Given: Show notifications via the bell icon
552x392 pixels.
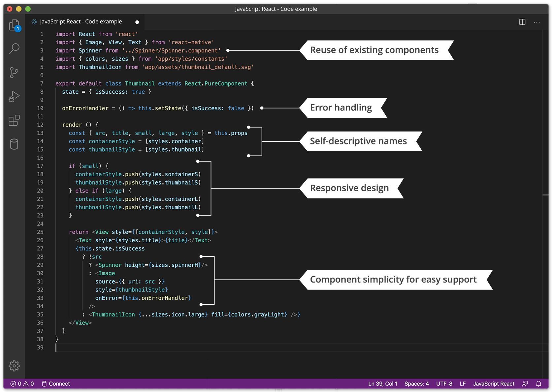Looking at the screenshot, I should [538, 384].
